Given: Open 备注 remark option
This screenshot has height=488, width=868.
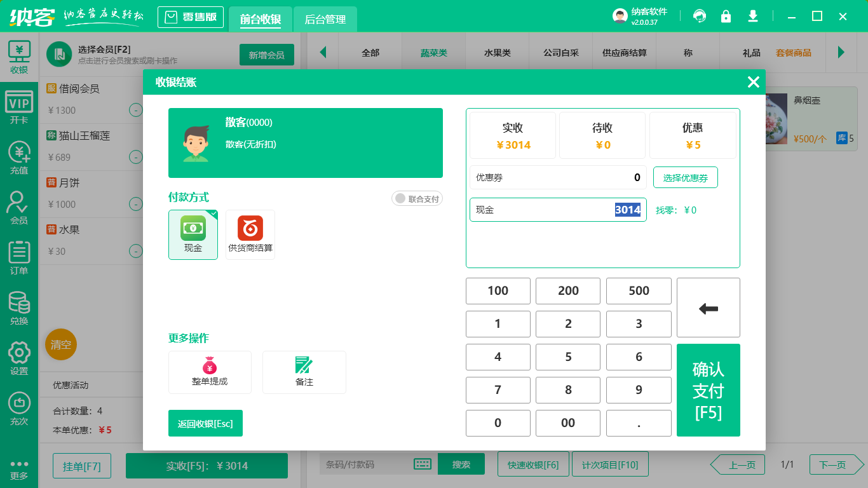Looking at the screenshot, I should coord(304,372).
